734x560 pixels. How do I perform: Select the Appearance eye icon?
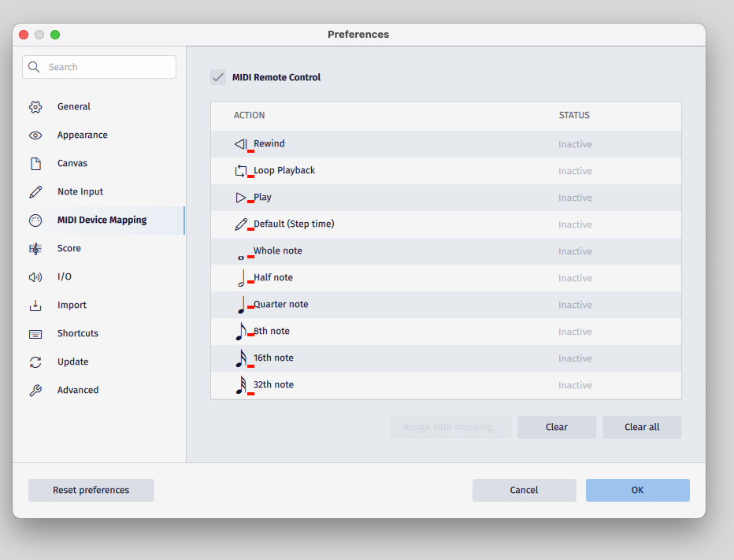pyautogui.click(x=35, y=135)
